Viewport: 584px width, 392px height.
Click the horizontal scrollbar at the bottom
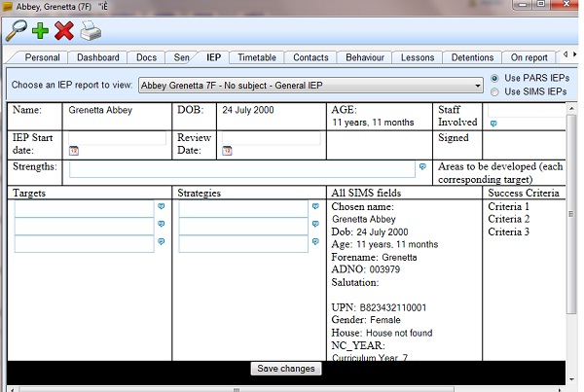[237, 389]
